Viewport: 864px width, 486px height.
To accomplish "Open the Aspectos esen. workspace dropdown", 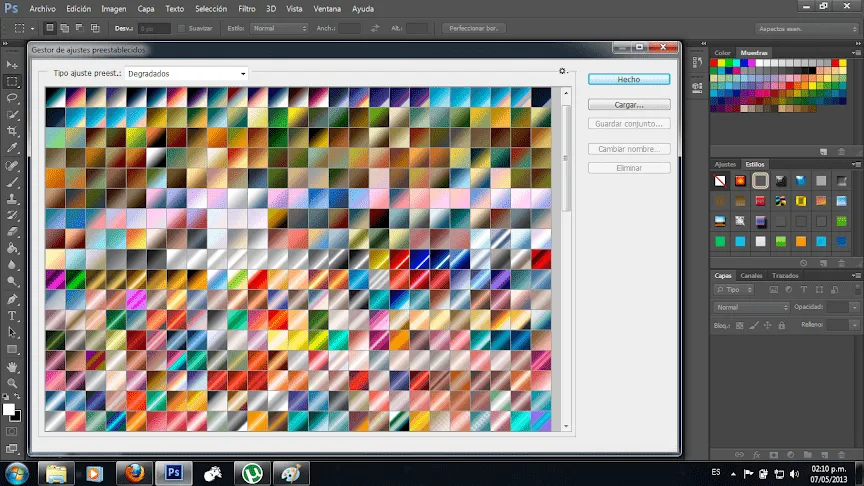I will (x=805, y=29).
